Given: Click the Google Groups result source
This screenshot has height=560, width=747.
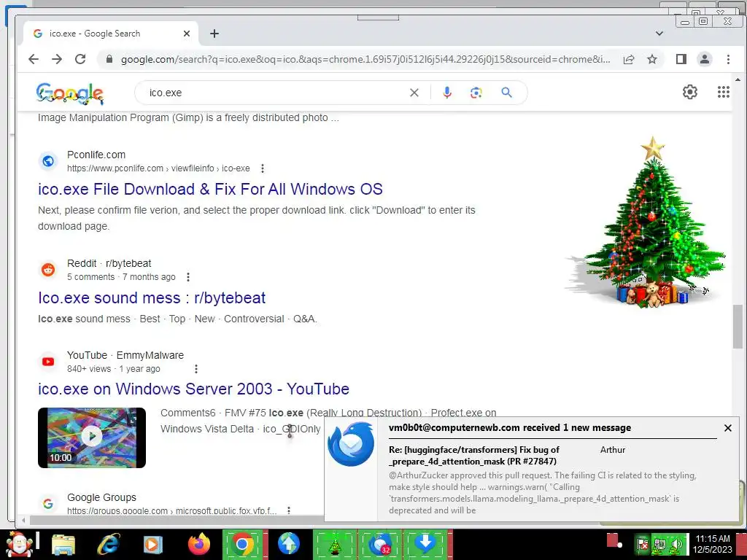Looking at the screenshot, I should [x=101, y=497].
